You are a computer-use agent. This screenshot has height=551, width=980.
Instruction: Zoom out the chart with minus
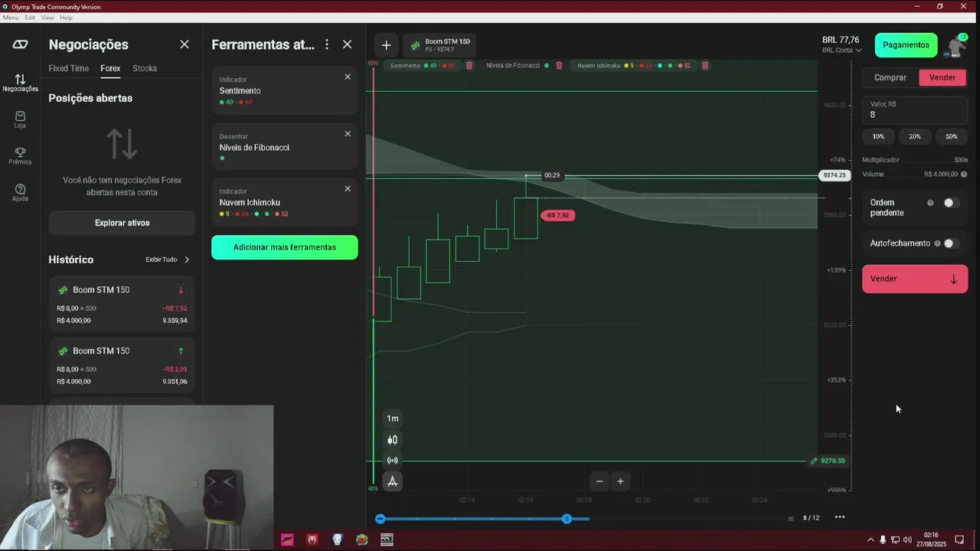599,481
